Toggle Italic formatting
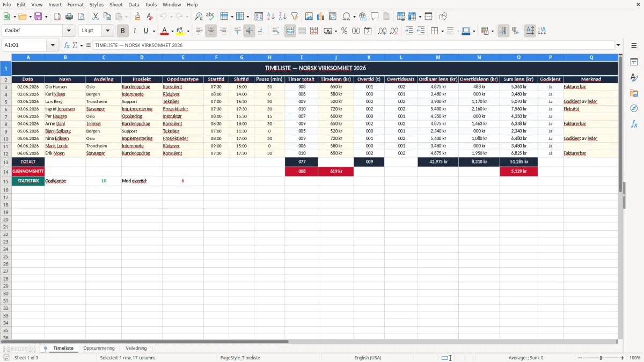Screen dimensions: 644x362 point(135,31)
